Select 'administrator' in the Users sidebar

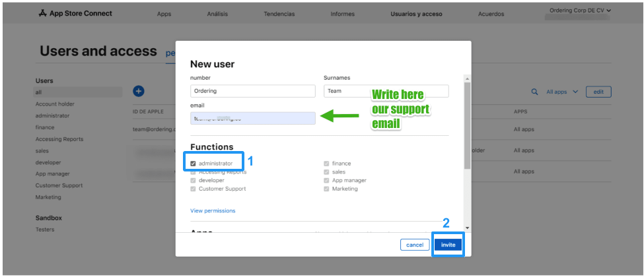(x=53, y=115)
